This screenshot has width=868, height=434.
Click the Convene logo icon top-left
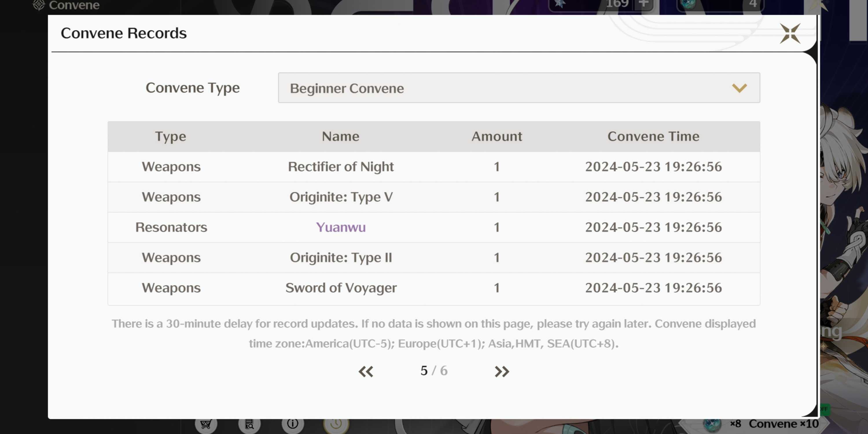coord(39,5)
